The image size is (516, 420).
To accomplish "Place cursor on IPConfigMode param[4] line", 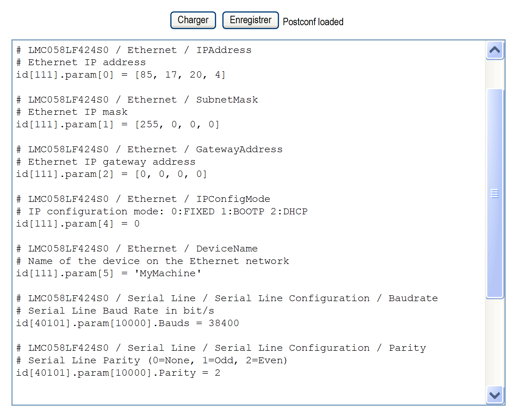I will click(78, 224).
